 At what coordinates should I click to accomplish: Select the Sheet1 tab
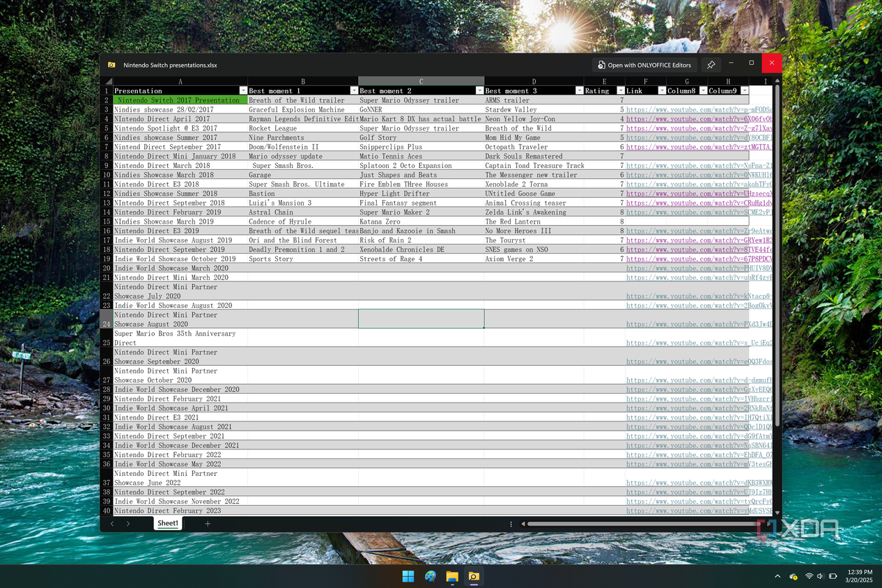167,523
